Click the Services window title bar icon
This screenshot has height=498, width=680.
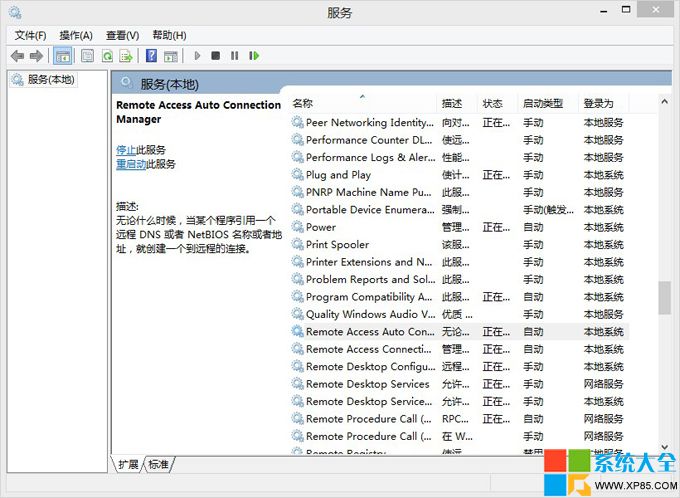coord(15,12)
